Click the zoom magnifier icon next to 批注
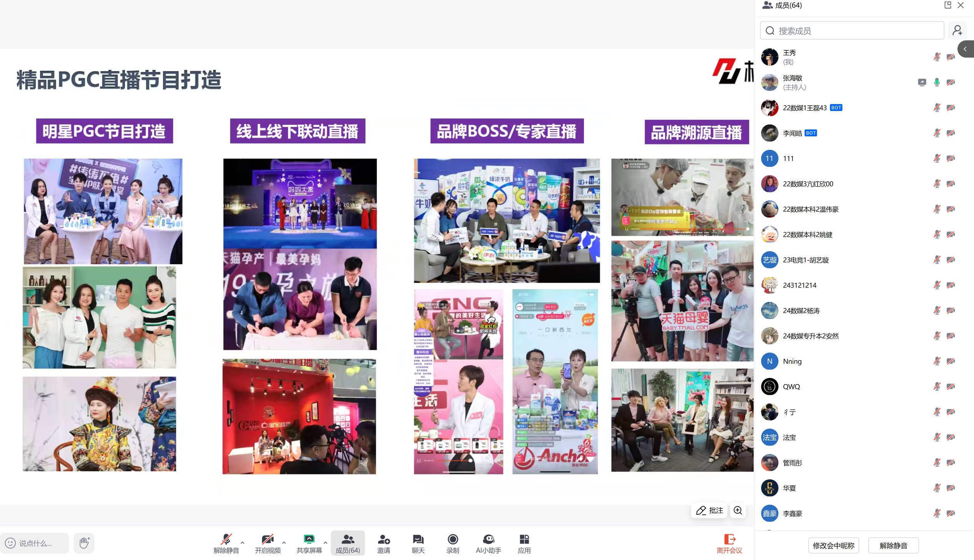Screen dimensions: 974x560 [738, 510]
